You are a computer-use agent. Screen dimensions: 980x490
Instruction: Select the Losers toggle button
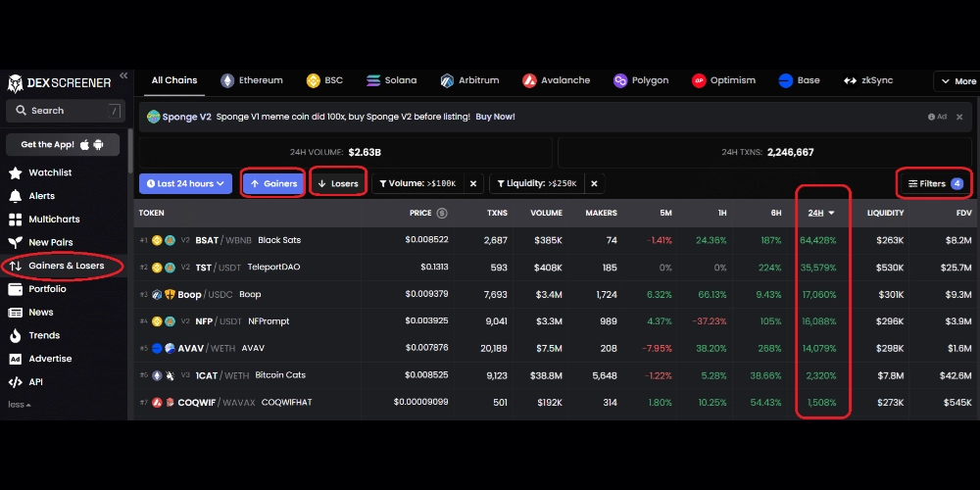[337, 184]
